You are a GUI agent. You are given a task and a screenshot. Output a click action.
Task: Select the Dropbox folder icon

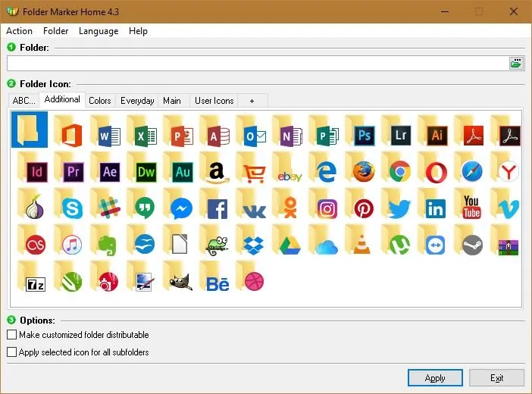tap(253, 243)
